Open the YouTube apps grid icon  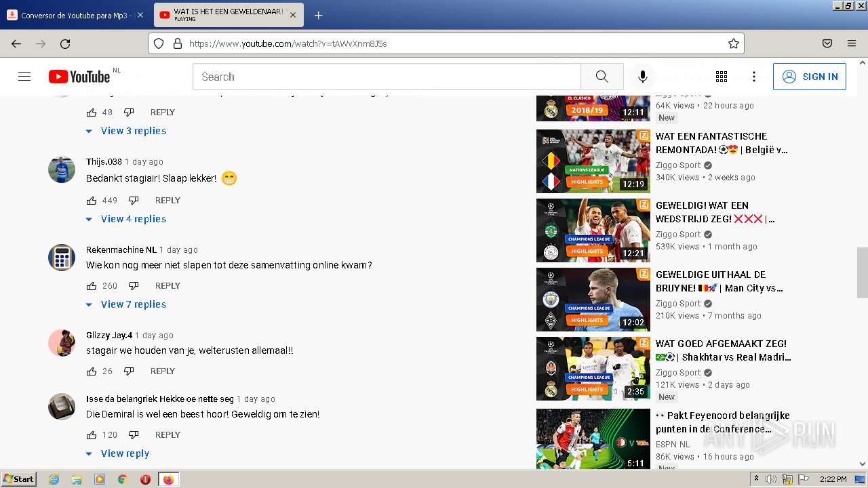722,77
